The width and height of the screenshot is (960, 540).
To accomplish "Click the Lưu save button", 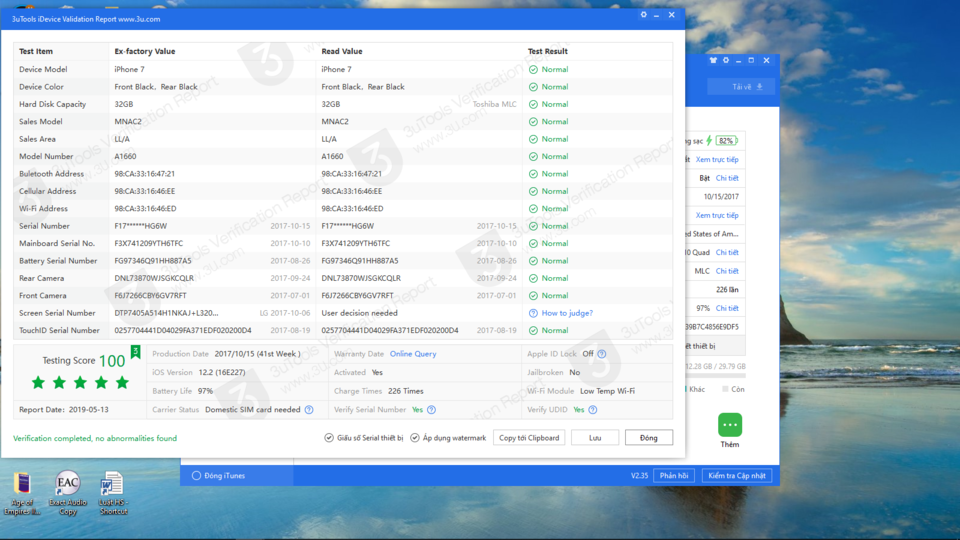I will pyautogui.click(x=595, y=438).
